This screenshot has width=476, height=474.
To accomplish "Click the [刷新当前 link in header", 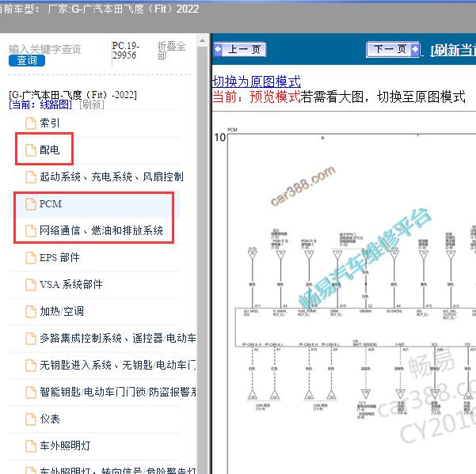I will point(452,50).
